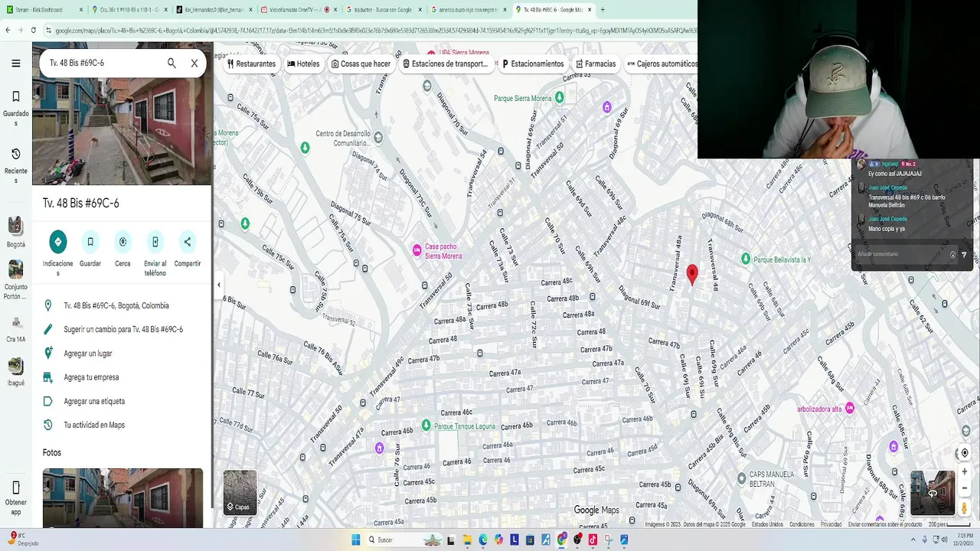Screen dimensions: 980x551
Task: Click the address Tv. 48 Bis #69C-6, Bogotá, Colombia
Action: pyautogui.click(x=122, y=305)
